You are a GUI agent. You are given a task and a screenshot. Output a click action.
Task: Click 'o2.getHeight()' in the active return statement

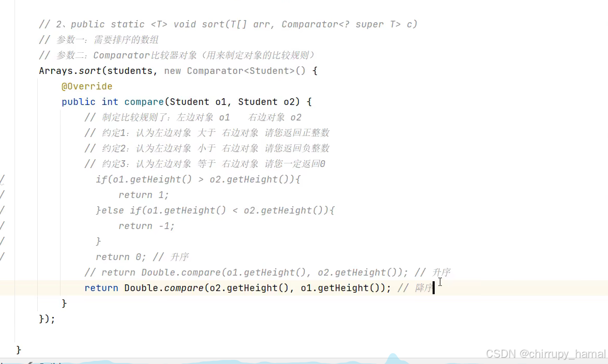tap(249, 288)
